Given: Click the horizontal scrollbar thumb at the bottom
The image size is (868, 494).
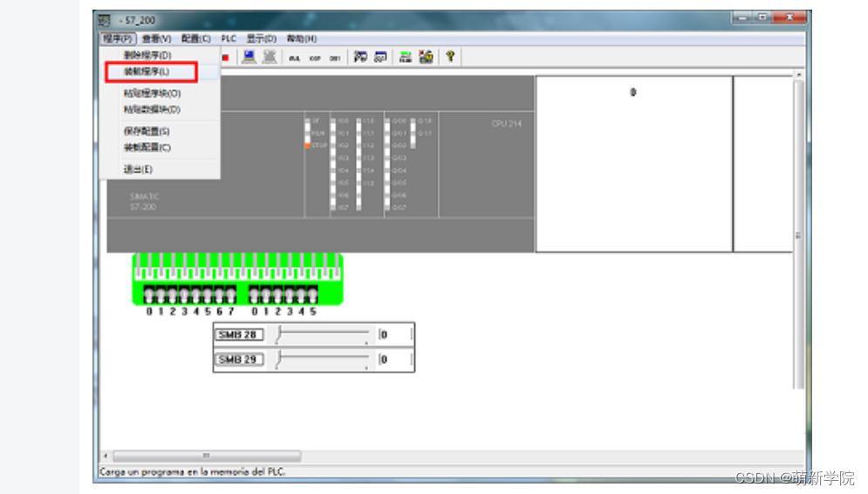Looking at the screenshot, I should (x=207, y=456).
